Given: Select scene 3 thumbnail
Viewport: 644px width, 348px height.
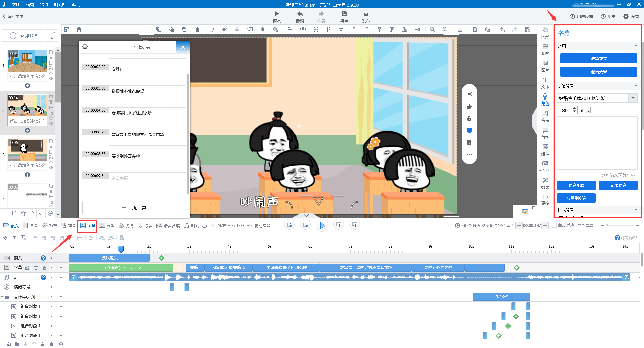Looking at the screenshot, I should tap(27, 150).
